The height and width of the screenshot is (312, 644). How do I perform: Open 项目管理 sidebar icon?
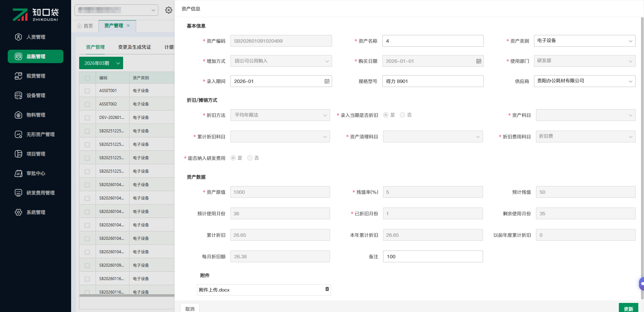[x=18, y=154]
